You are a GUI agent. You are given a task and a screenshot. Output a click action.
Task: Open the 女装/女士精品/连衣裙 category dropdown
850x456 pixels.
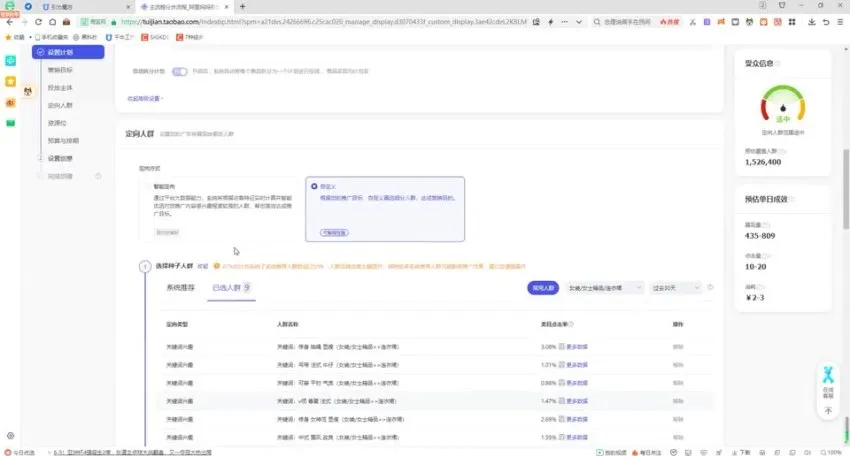(605, 288)
